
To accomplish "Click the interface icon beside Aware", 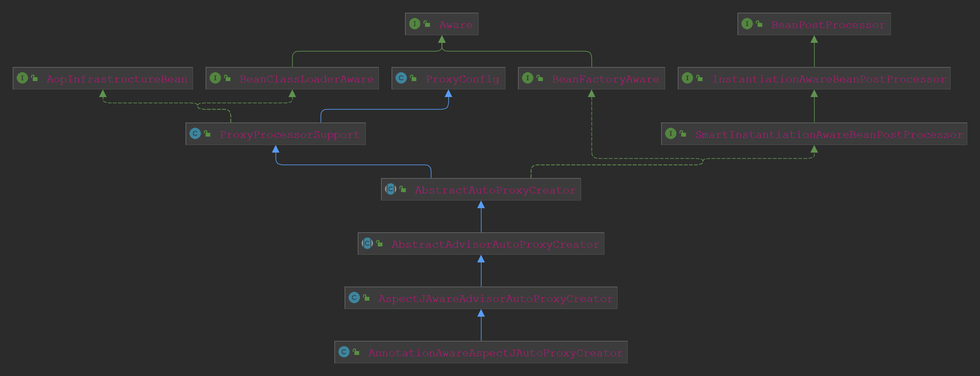I will [x=414, y=24].
